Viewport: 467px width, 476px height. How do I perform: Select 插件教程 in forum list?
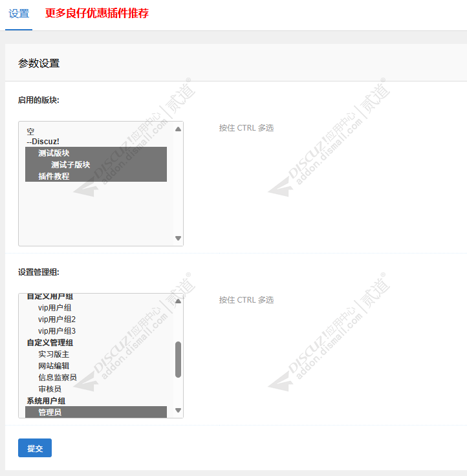click(96, 176)
